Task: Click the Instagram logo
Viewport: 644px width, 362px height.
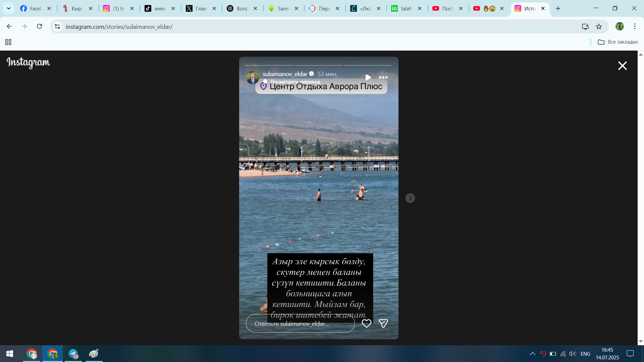Action: [28, 63]
